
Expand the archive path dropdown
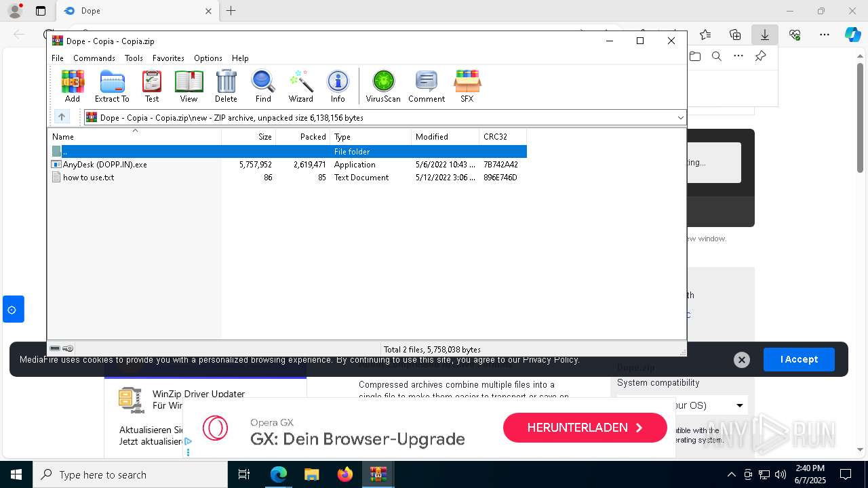(680, 117)
